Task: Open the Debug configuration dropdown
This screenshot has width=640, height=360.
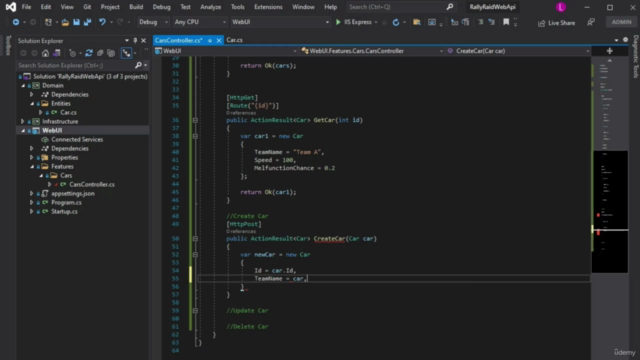Action: tap(153, 22)
